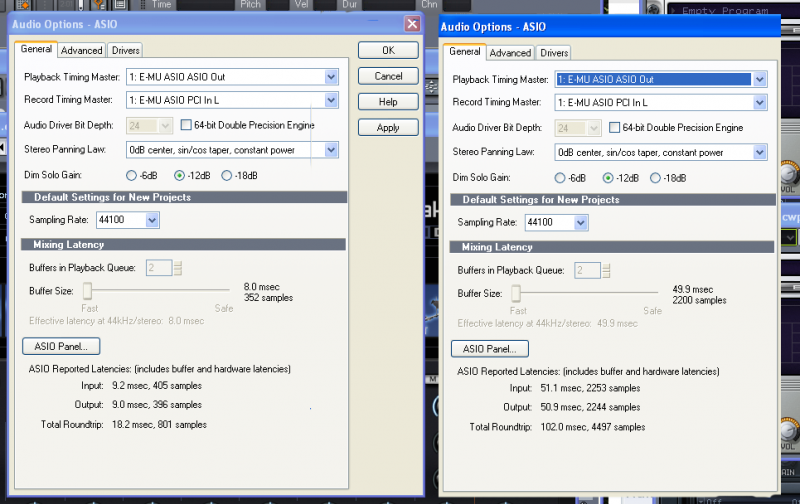
Task: Click the Help button
Action: (388, 102)
